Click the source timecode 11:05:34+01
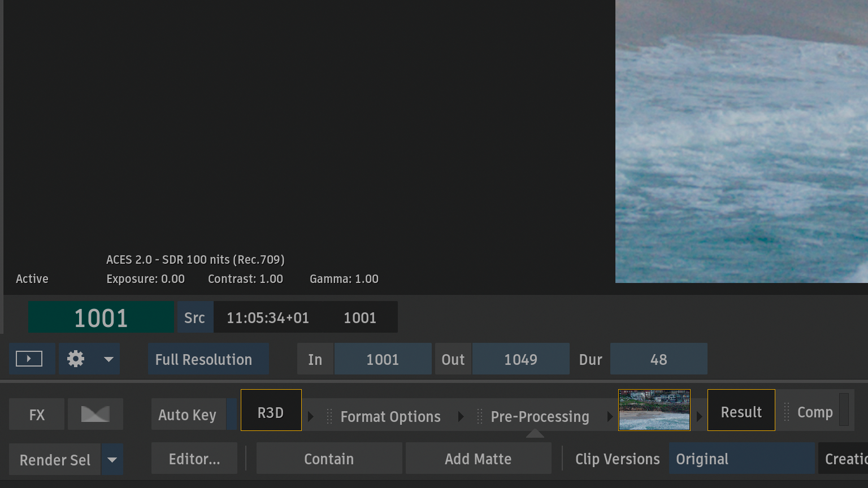868x488 pixels. click(x=268, y=318)
